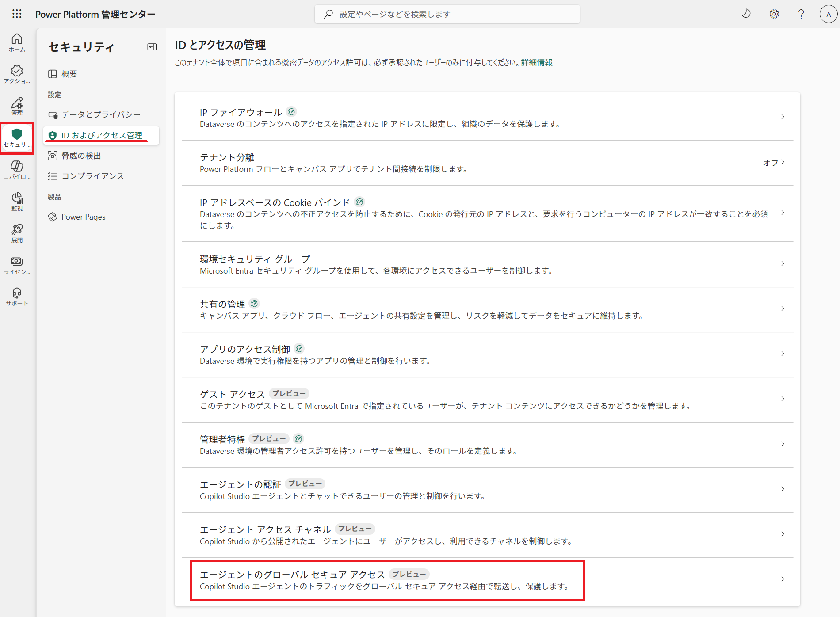Expand the IP ファイアウォール row chevron

click(x=783, y=117)
